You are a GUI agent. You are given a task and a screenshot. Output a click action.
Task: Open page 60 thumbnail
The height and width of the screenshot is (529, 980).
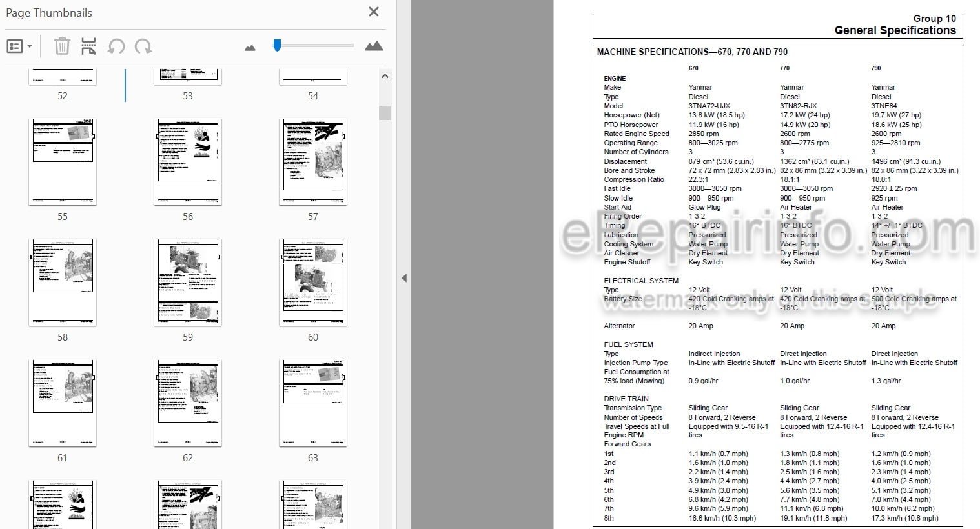[x=313, y=282]
